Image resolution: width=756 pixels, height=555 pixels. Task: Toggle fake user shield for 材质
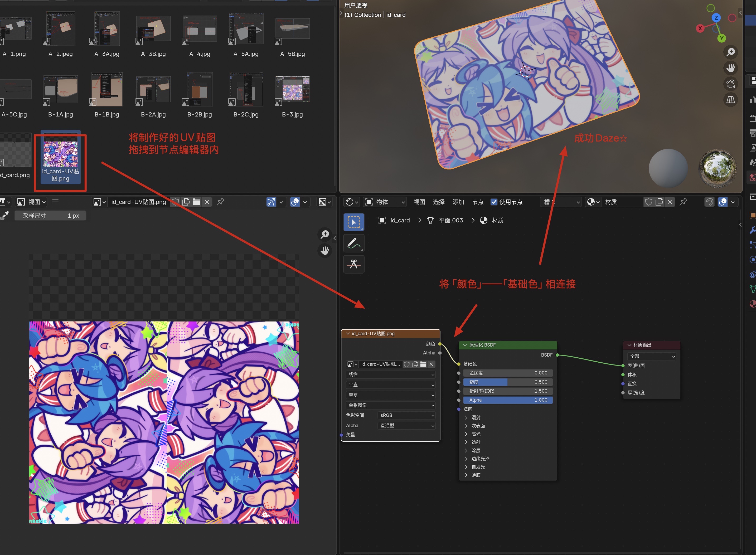648,202
